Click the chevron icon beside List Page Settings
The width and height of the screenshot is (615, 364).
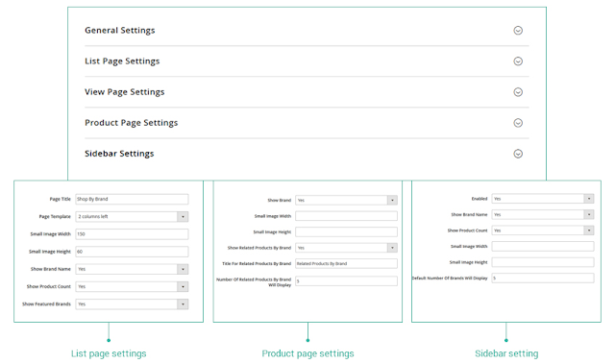(x=518, y=61)
